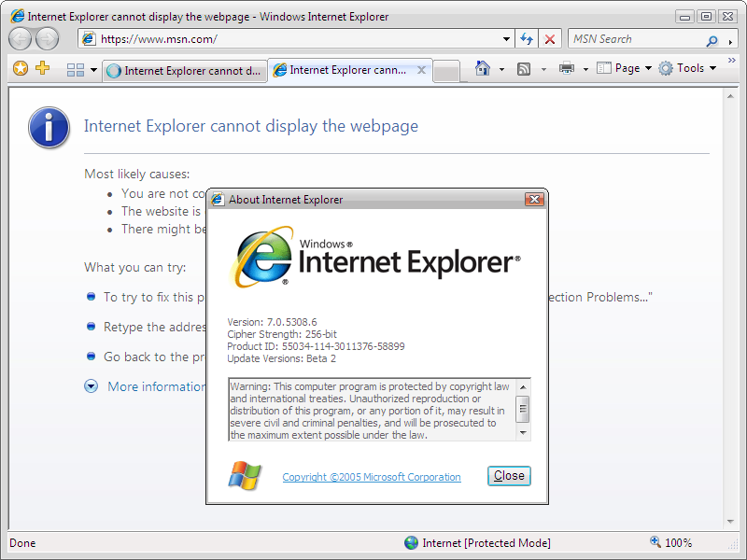The image size is (747, 560).
Task: Click the Product ID number text
Action: pos(343,346)
